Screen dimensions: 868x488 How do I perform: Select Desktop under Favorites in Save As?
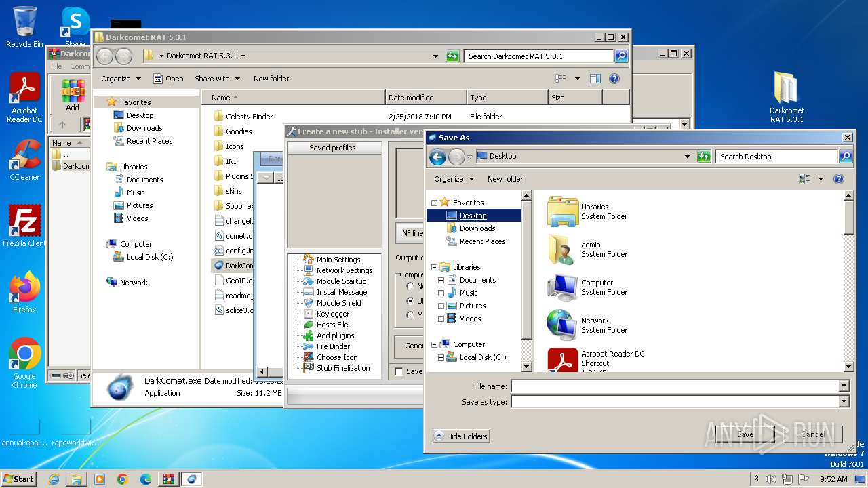(473, 216)
